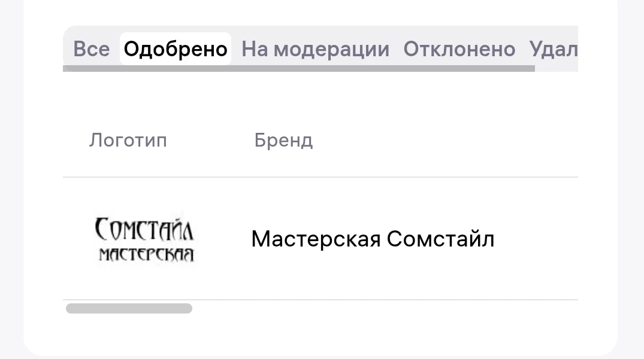Click the word "Сомстайл" in the brand name
Image resolution: width=644 pixels, height=359 pixels.
point(440,239)
